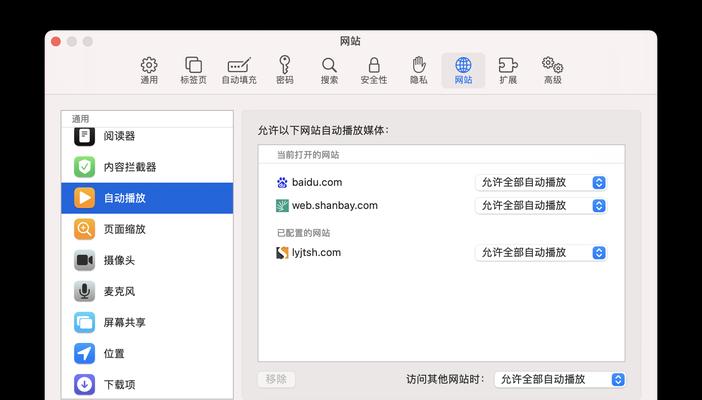The height and width of the screenshot is (400, 702).
Task: Select 下载项 Downloads in the sidebar
Action: 147,384
